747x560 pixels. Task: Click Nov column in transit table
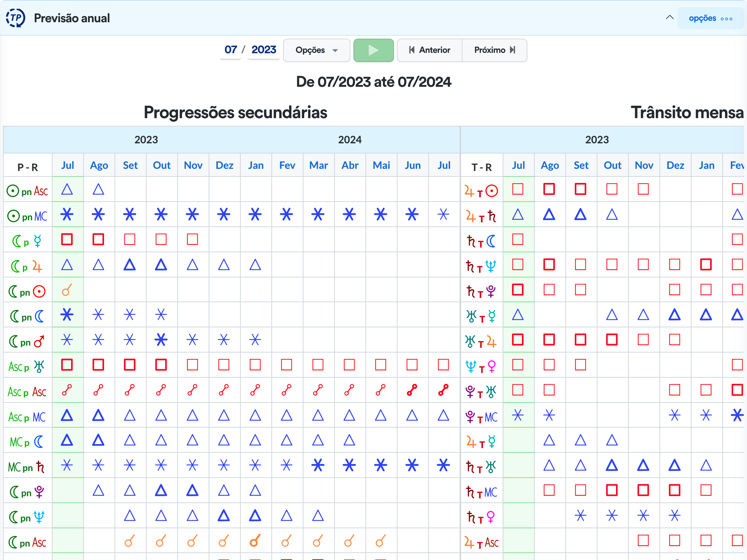tap(644, 165)
